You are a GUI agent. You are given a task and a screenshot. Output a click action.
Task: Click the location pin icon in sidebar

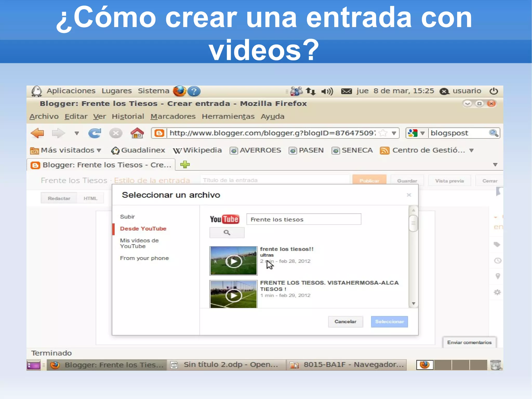pos(497,276)
